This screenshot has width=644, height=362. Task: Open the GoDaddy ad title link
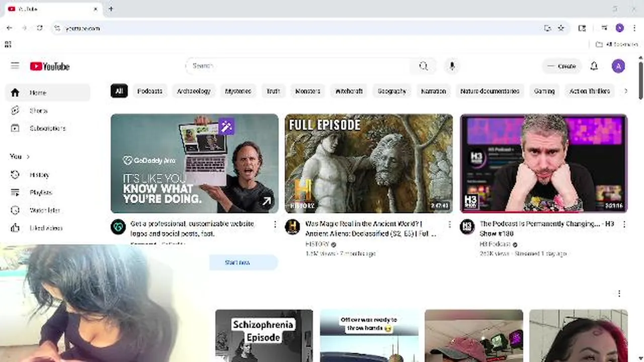click(192, 229)
